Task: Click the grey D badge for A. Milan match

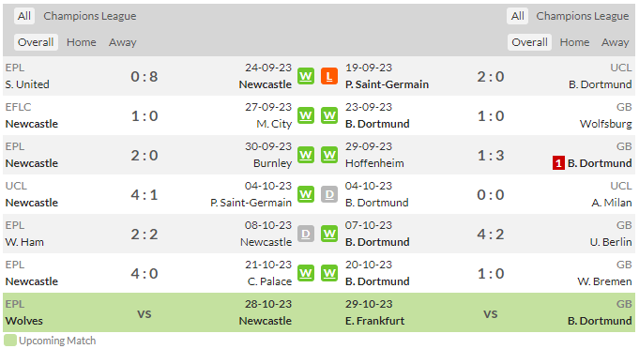Action: [x=329, y=194]
